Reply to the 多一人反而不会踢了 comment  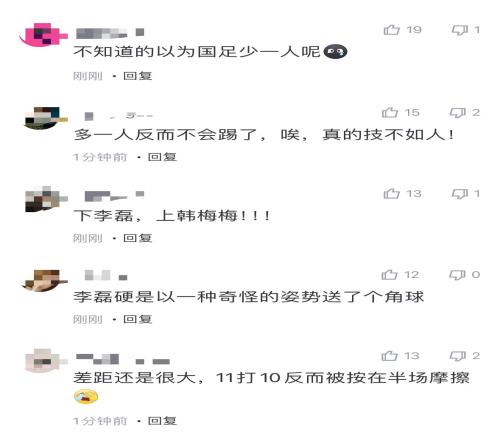click(x=162, y=157)
